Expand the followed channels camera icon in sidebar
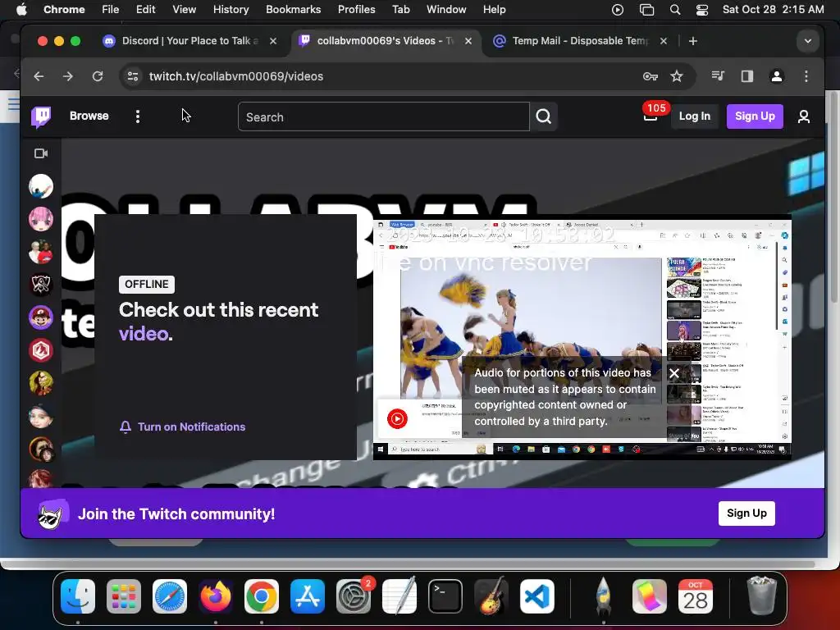This screenshot has height=630, width=840. [x=41, y=153]
